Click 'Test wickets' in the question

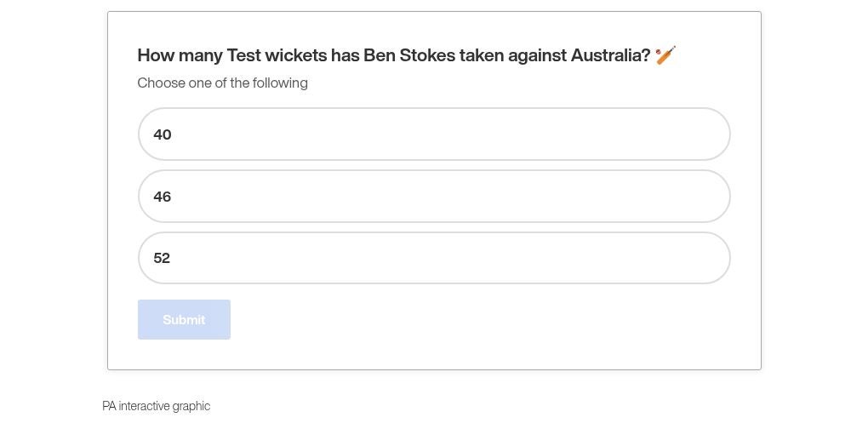point(277,55)
